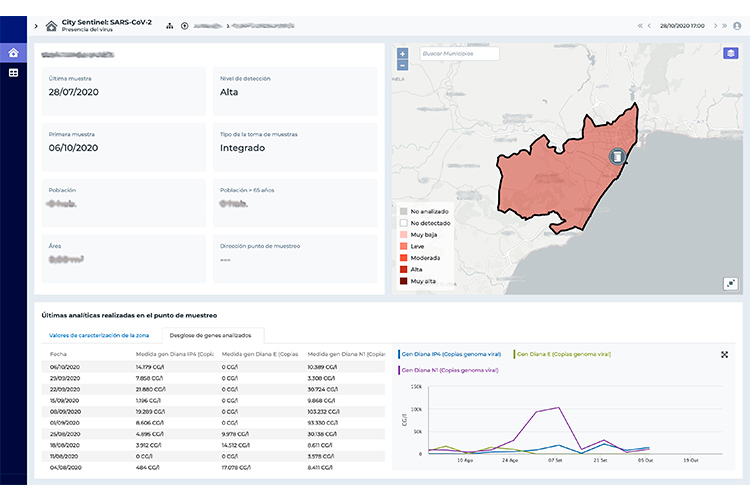Image resolution: width=750 pixels, height=500 pixels.
Task: Switch to Valores de caracterización de la zona tab
Action: pyautogui.click(x=98, y=335)
